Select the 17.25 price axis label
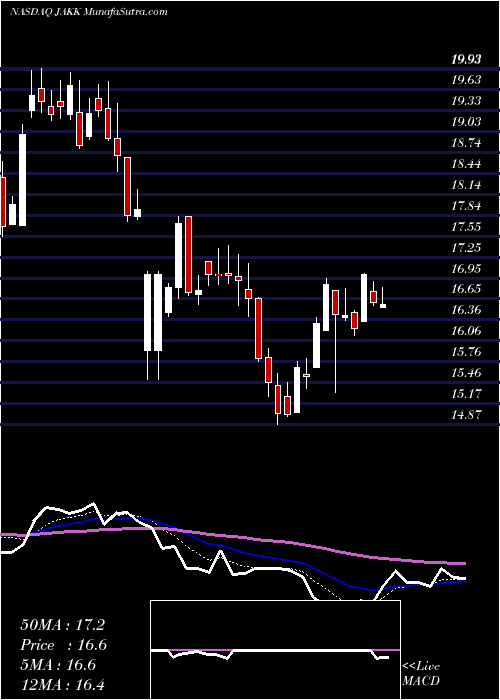500x700 pixels. click(467, 247)
